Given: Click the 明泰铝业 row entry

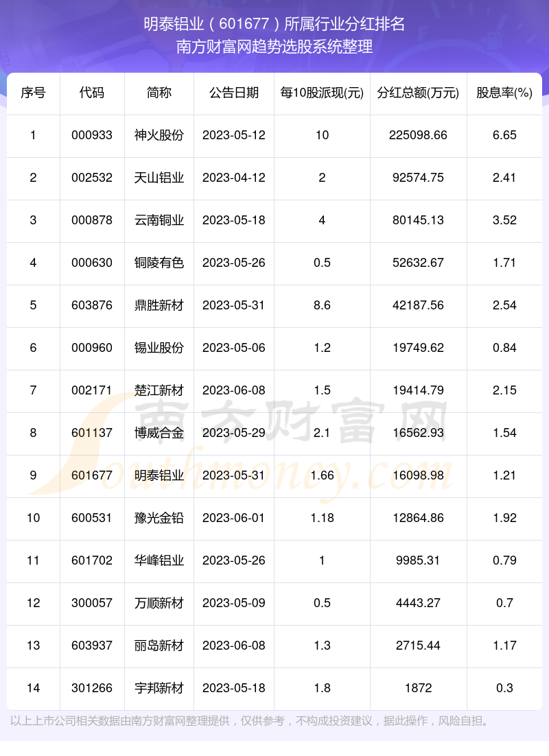Looking at the screenshot, I should tap(159, 475).
